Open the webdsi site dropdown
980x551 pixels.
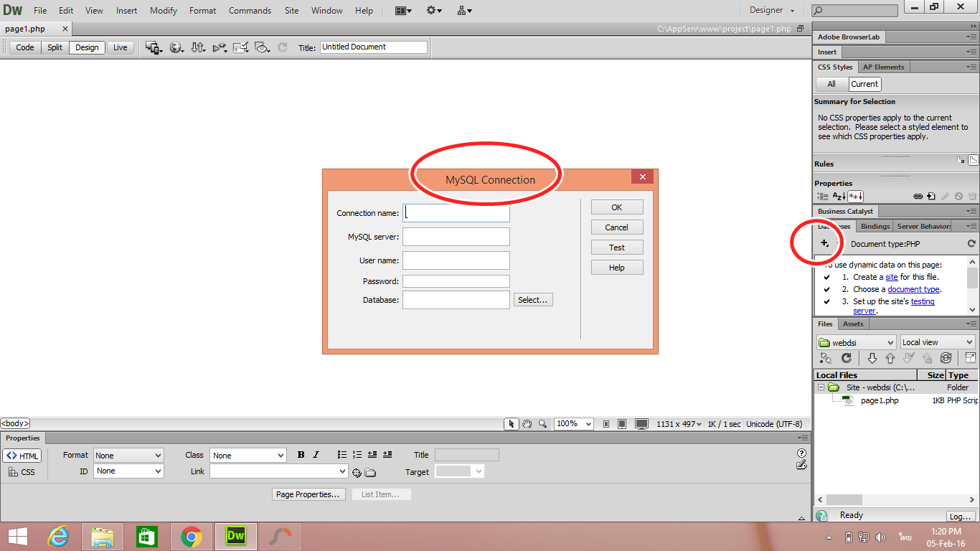click(x=857, y=342)
